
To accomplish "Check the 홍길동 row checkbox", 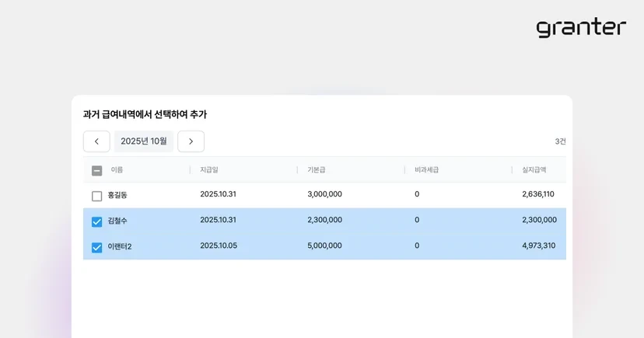I will [x=97, y=196].
